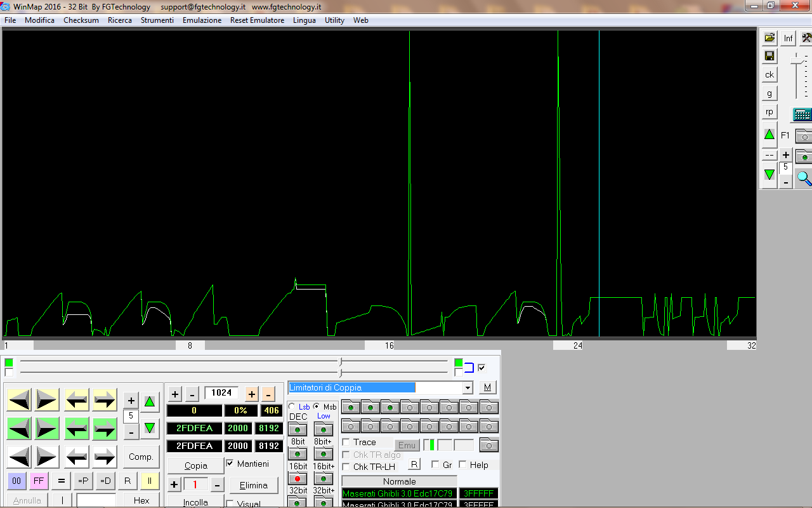Click the Normale header bar
The height and width of the screenshot is (508, 812).
click(400, 481)
